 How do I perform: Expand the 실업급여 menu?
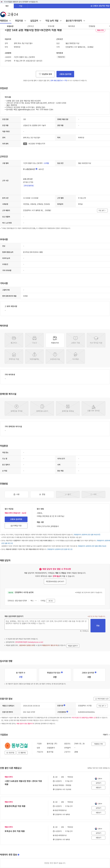tap(36, 21)
